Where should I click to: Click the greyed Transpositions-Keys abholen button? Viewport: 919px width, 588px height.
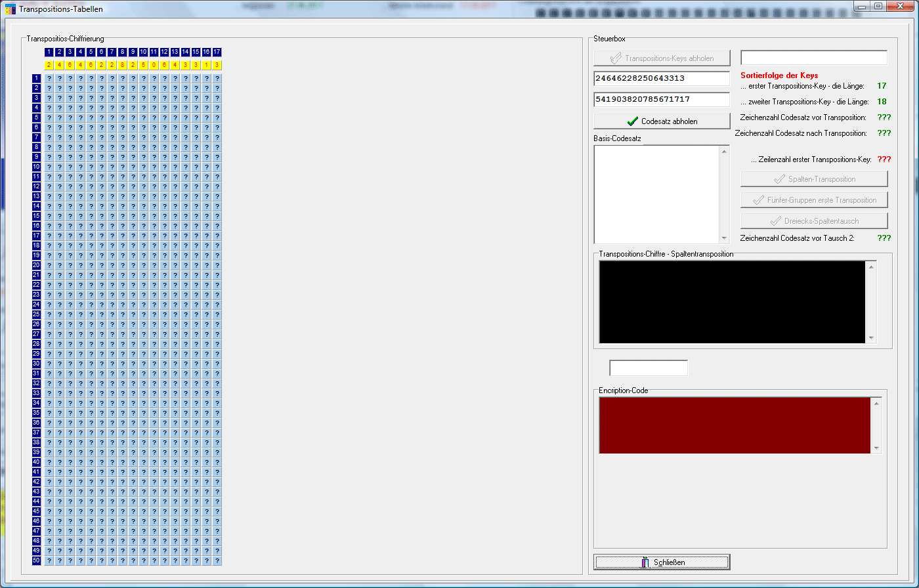coord(662,58)
